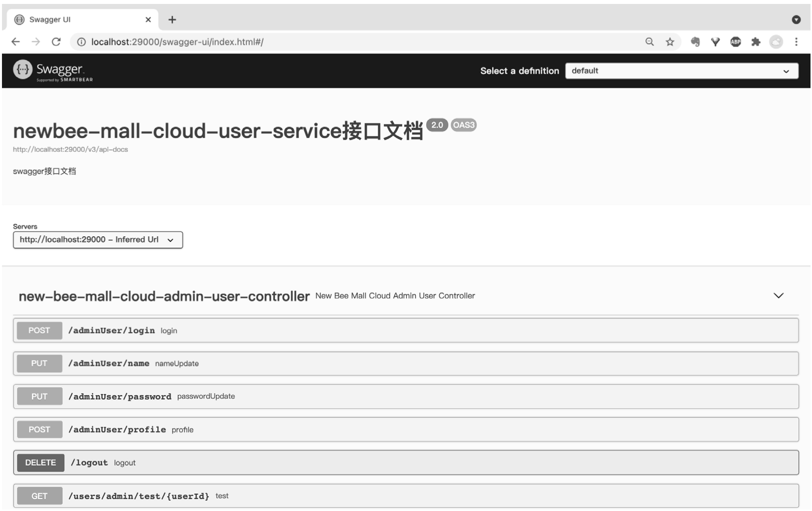Viewport: 812px width, 511px height.
Task: Open the Chrome three-dot menu
Action: (x=796, y=42)
